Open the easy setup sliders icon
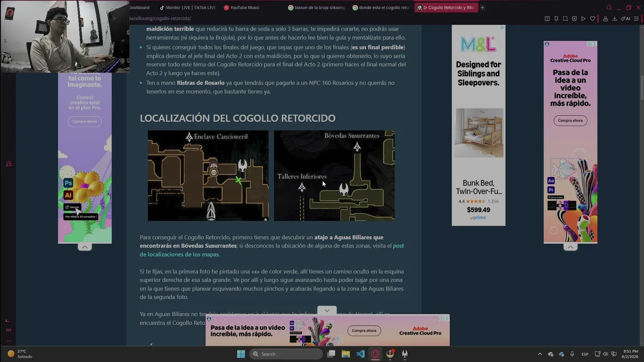Image resolution: width=644 pixels, height=362 pixels. click(636, 19)
